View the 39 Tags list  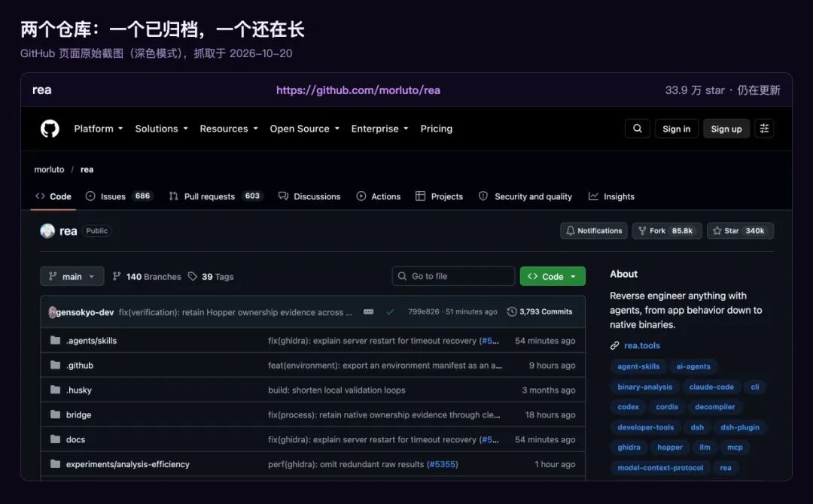click(x=211, y=277)
